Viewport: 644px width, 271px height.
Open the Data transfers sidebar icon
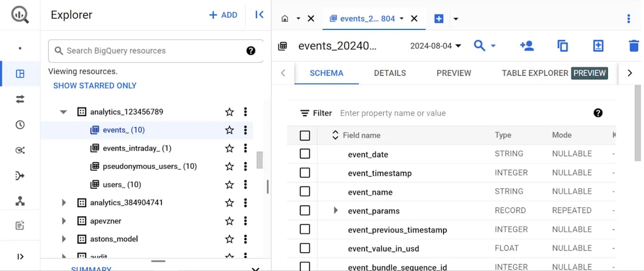click(20, 99)
